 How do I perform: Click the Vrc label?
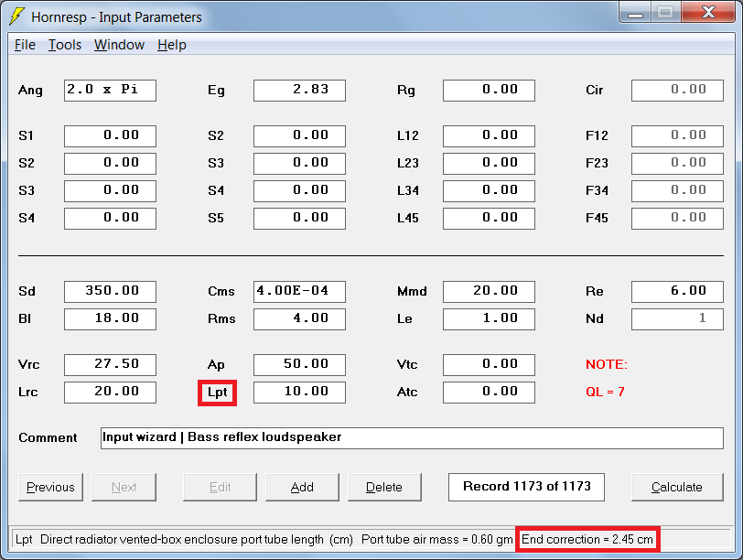coord(29,365)
